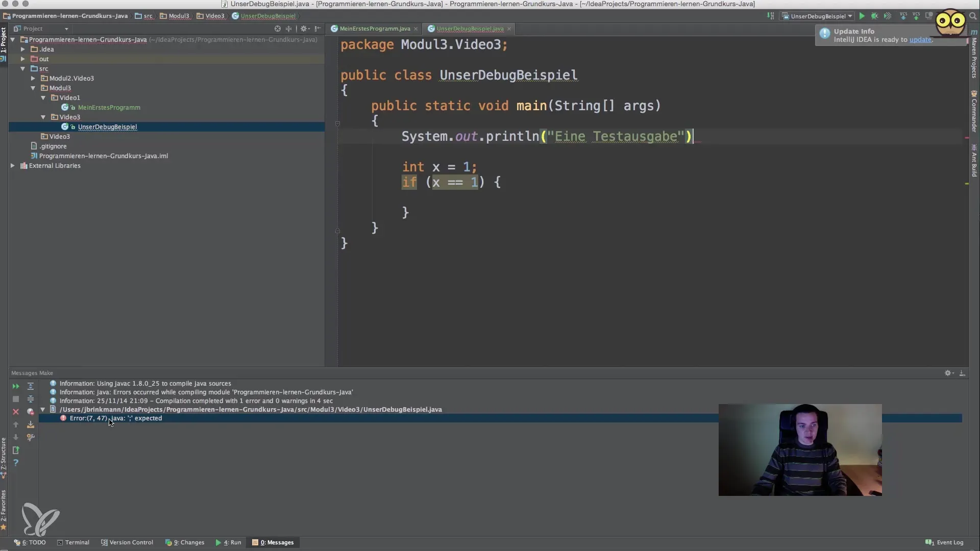Open Terminal bottom tab
This screenshot has height=551, width=980.
coord(73,542)
